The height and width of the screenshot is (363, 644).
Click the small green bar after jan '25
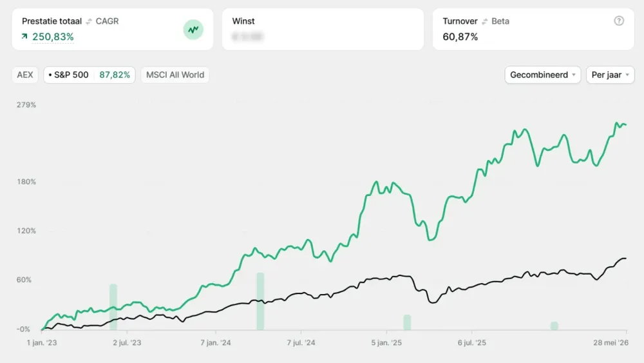click(407, 322)
